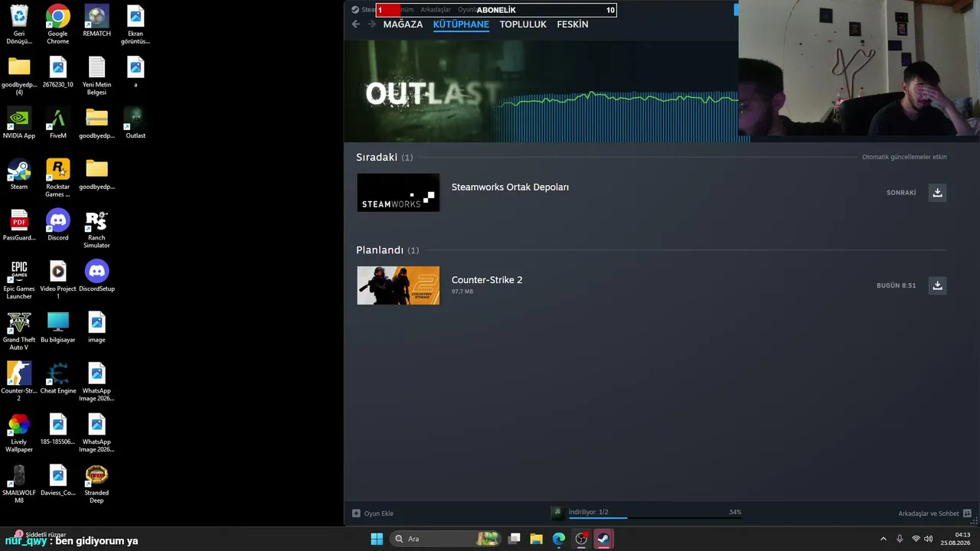Select the PassGuard PDF file icon
This screenshot has width=980, height=551.
[x=19, y=225]
